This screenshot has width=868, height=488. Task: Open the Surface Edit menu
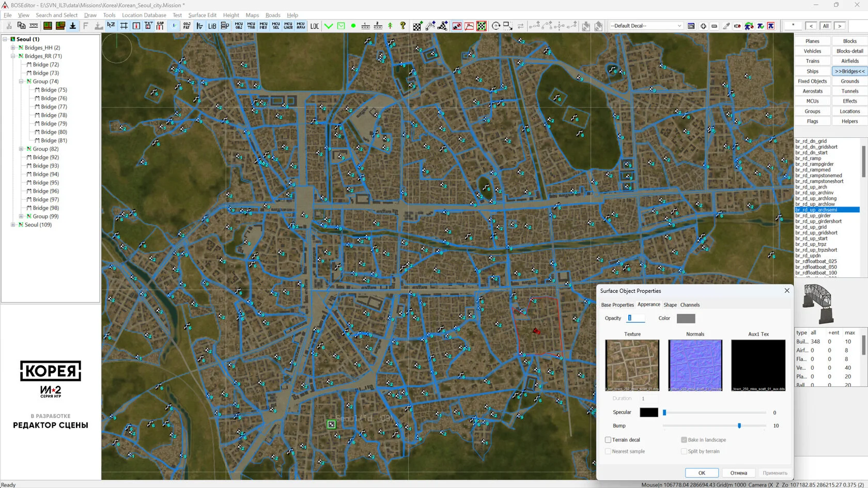(202, 15)
